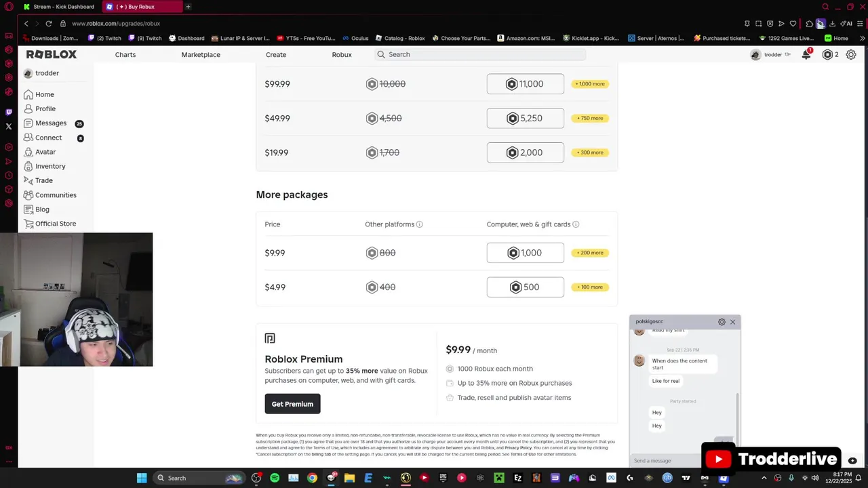Open Spotify from the taskbar
The height and width of the screenshot is (488, 868).
[275, 478]
